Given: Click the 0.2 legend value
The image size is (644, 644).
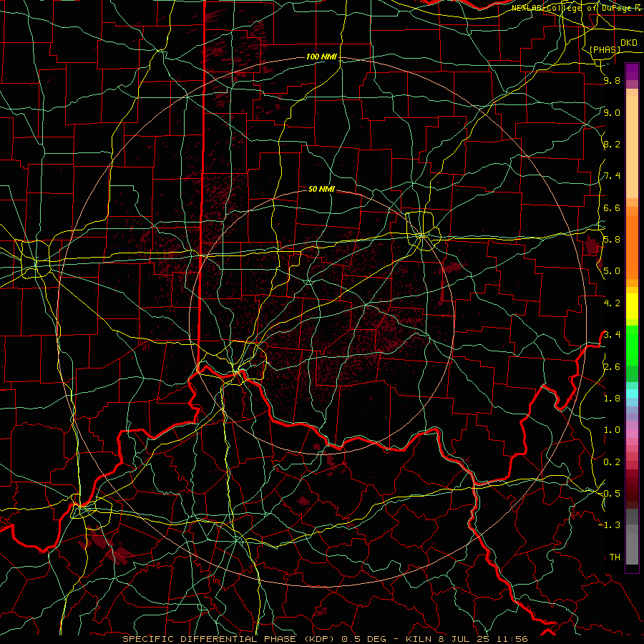Looking at the screenshot, I should click(x=612, y=462).
